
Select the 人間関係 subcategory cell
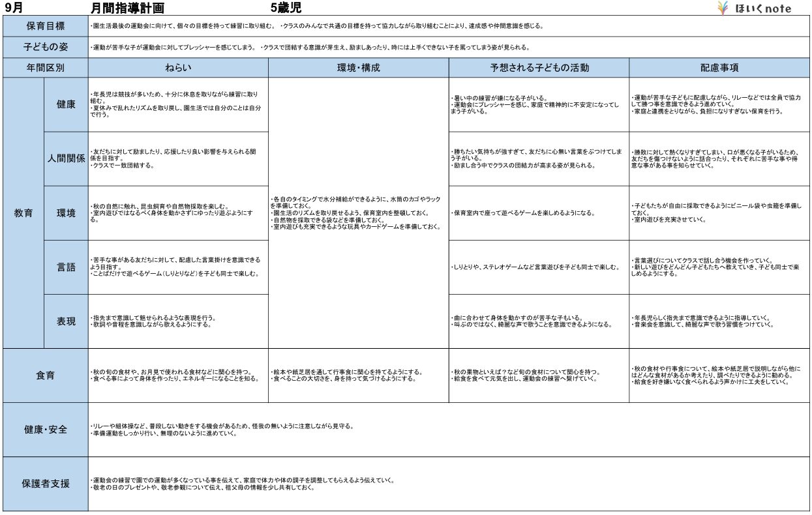pos(66,158)
